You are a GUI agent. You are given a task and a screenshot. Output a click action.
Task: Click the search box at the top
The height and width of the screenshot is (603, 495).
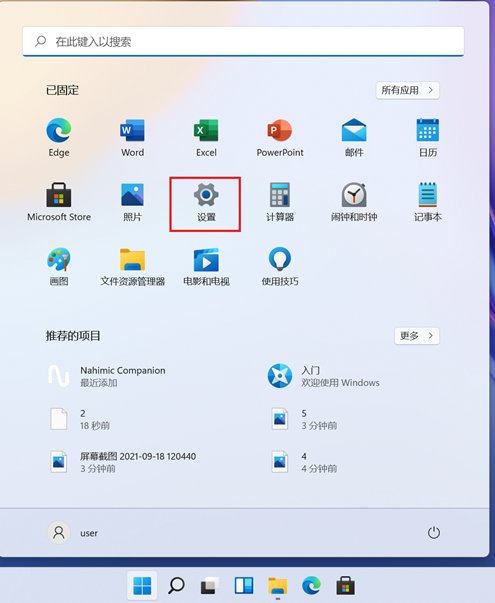click(x=243, y=41)
